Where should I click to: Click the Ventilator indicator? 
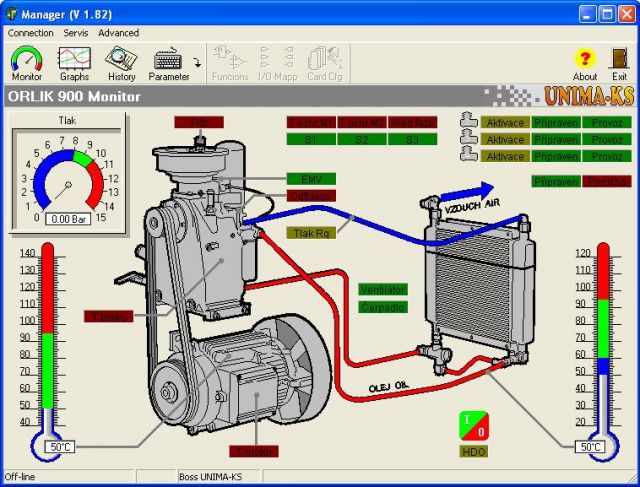click(x=383, y=290)
